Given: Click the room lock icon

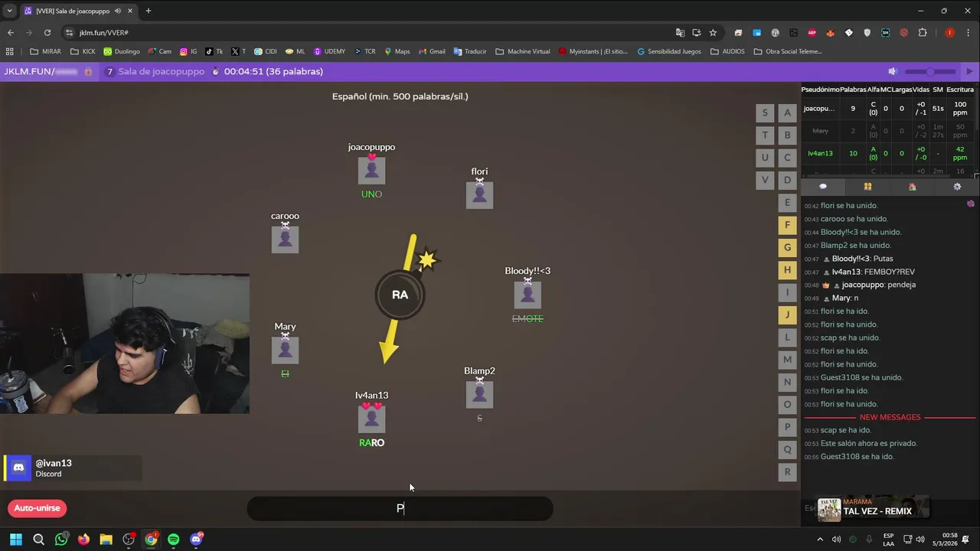Looking at the screenshot, I should coord(88,71).
